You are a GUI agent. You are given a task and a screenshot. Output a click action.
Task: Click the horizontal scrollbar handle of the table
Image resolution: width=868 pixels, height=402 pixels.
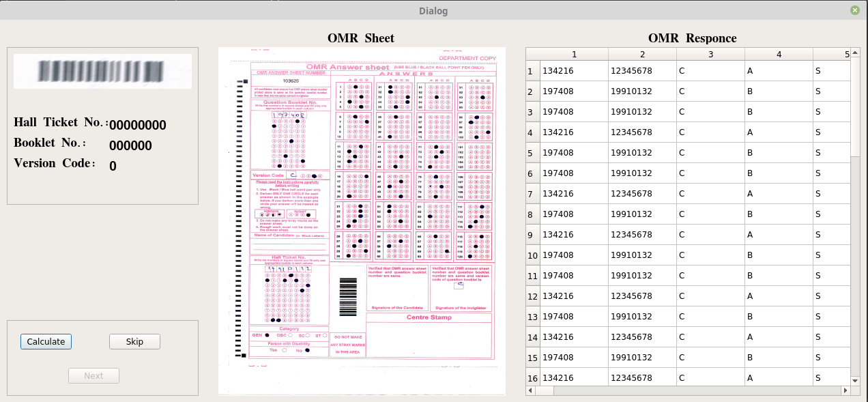[545, 390]
